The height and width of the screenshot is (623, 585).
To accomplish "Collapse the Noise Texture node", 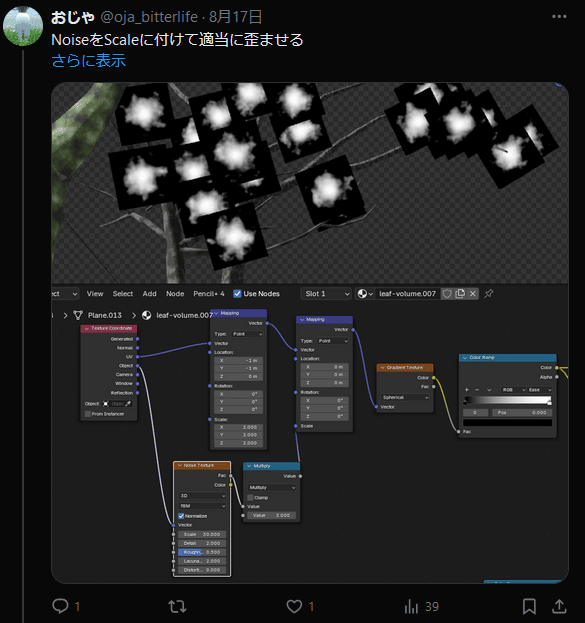I will (x=180, y=465).
